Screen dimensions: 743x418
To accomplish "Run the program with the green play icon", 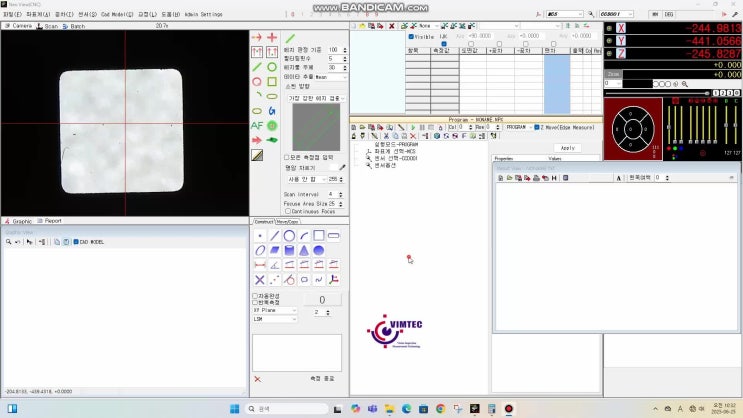I will (x=413, y=127).
